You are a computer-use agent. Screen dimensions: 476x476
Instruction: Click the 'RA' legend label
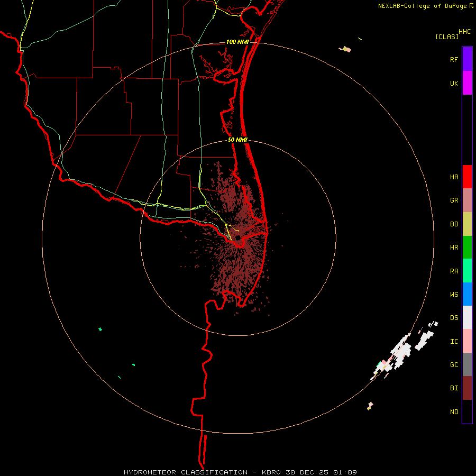(454, 271)
